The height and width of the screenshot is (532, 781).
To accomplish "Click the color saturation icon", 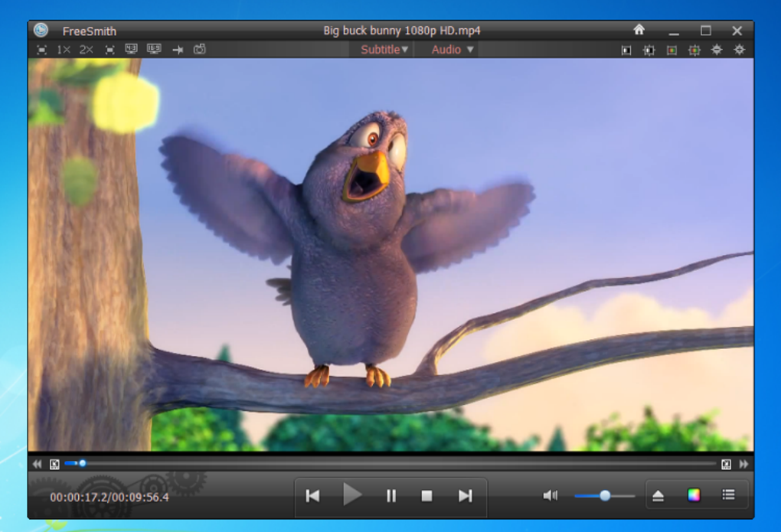I will [672, 51].
